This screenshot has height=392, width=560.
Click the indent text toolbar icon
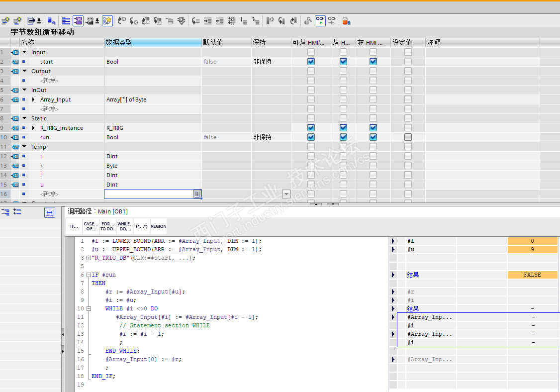click(208, 20)
